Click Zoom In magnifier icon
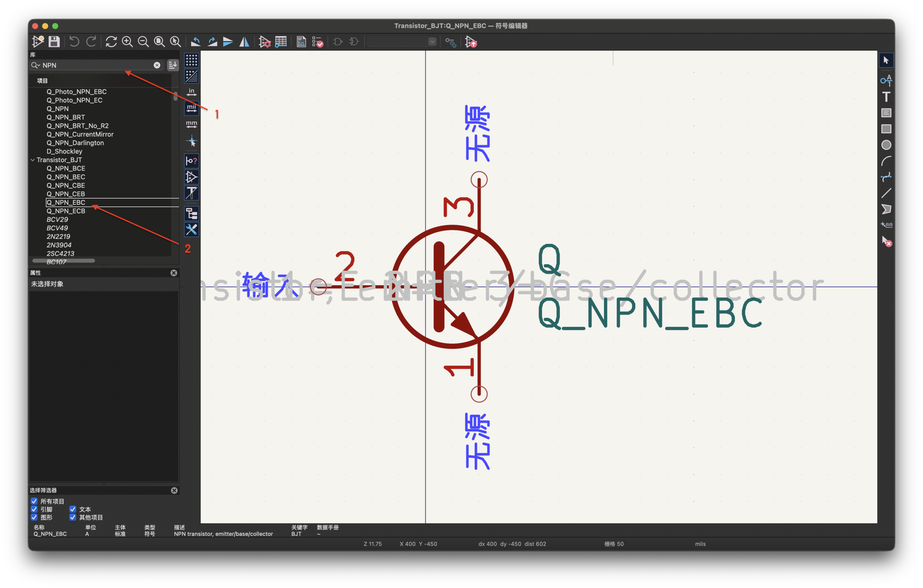The image size is (923, 588). point(127,41)
